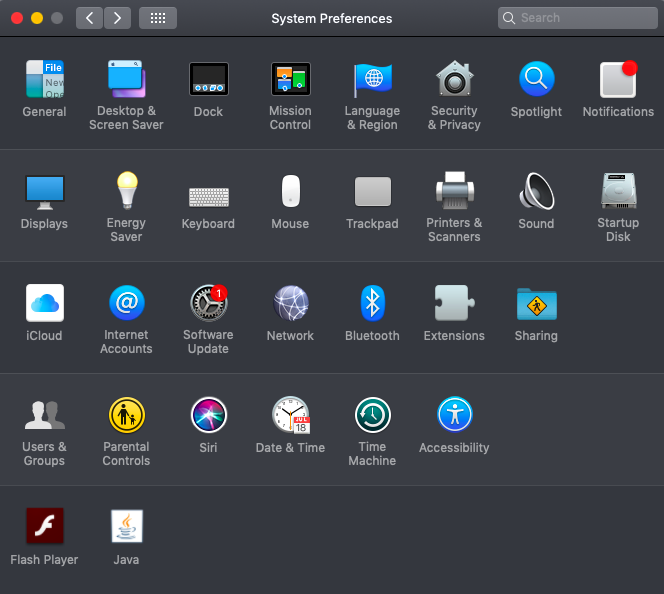
Task: Open the Flash Player pane
Action: (44, 526)
